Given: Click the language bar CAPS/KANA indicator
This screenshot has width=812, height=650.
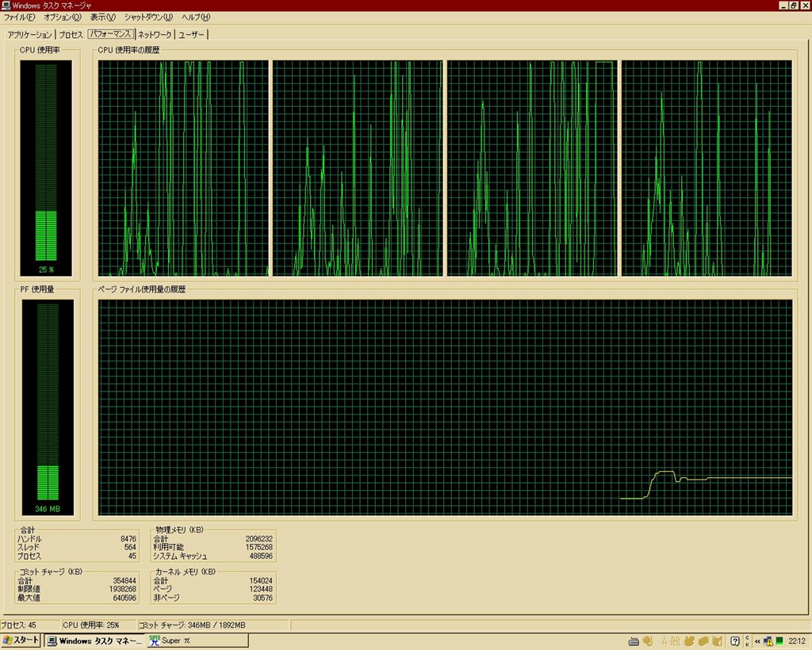Looking at the screenshot, I should tap(747, 642).
